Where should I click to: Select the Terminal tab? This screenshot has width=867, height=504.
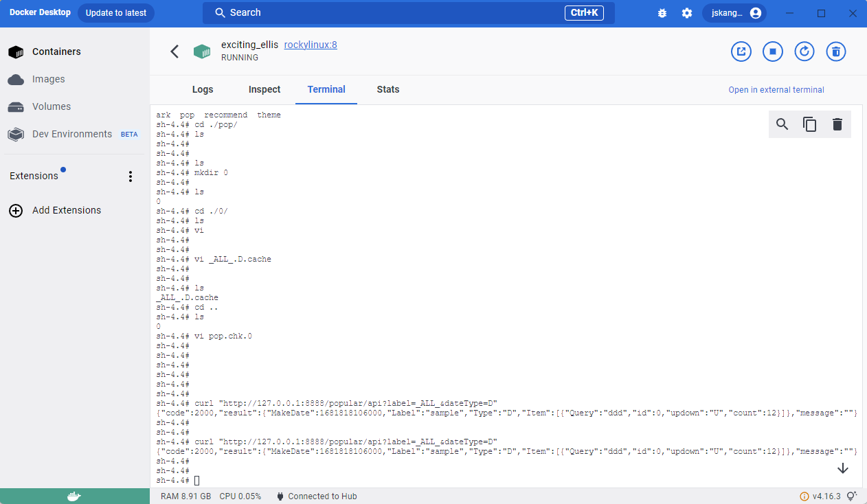(326, 89)
